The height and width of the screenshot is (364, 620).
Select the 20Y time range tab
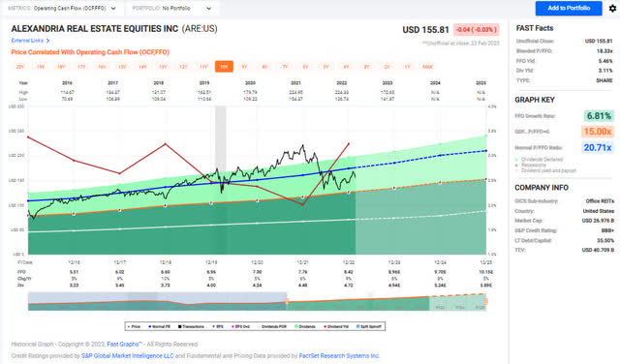(x=20, y=67)
